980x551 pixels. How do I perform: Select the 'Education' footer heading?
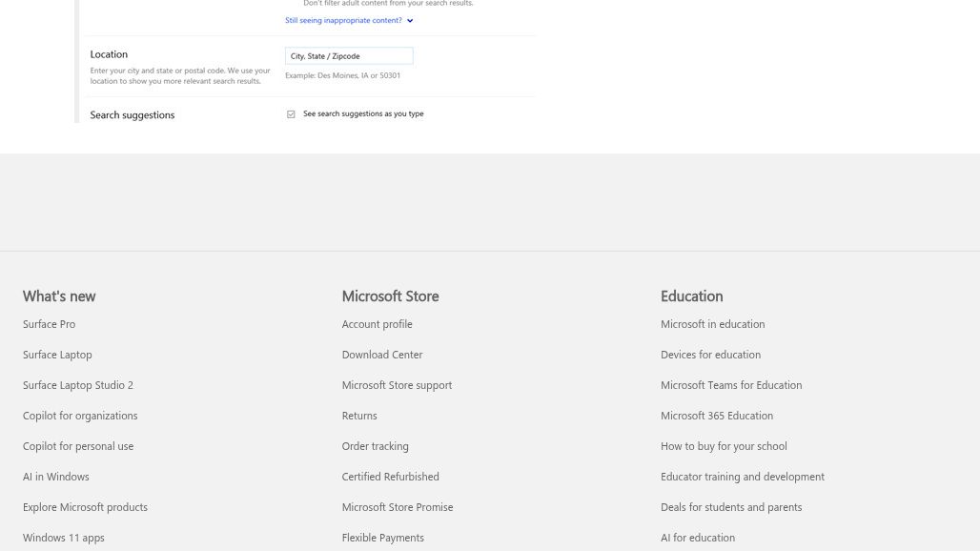pyautogui.click(x=692, y=296)
